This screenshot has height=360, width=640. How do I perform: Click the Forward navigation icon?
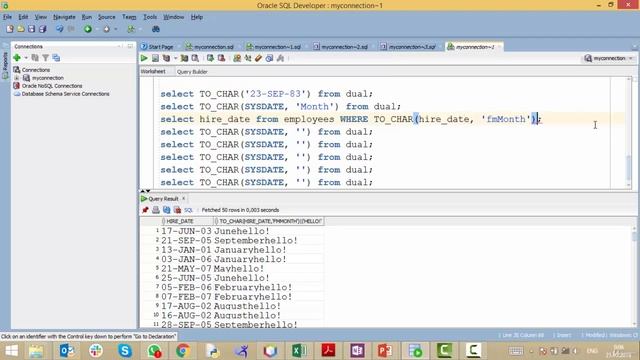click(107, 29)
